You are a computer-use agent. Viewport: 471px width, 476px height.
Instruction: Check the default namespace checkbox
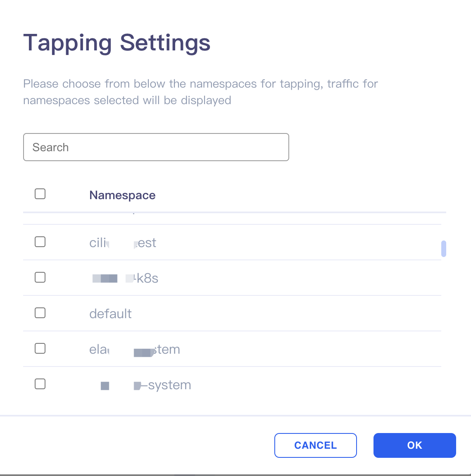pos(40,313)
